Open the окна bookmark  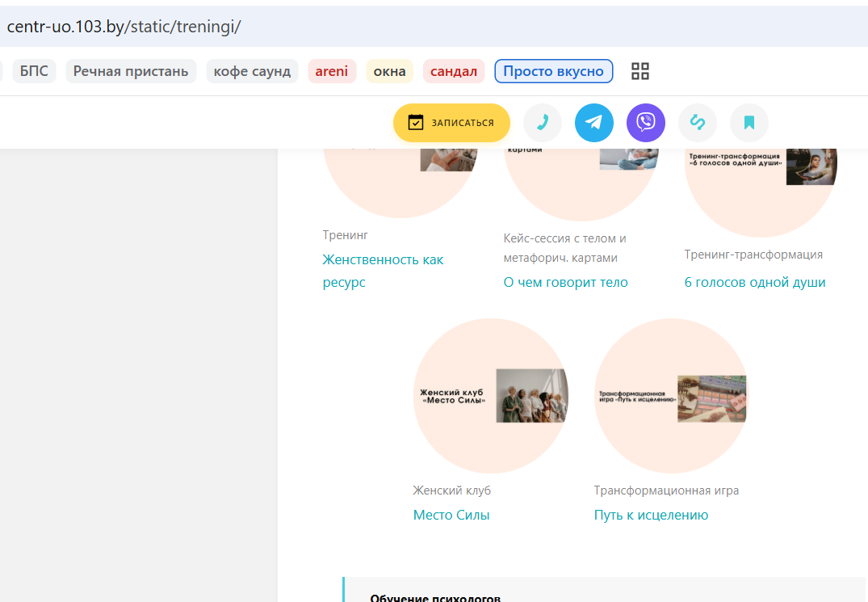point(389,71)
